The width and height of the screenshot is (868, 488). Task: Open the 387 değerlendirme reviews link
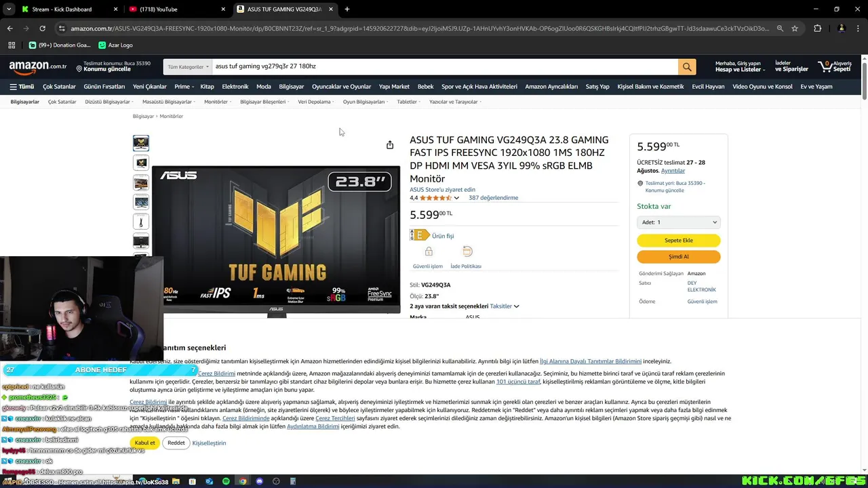coord(493,198)
